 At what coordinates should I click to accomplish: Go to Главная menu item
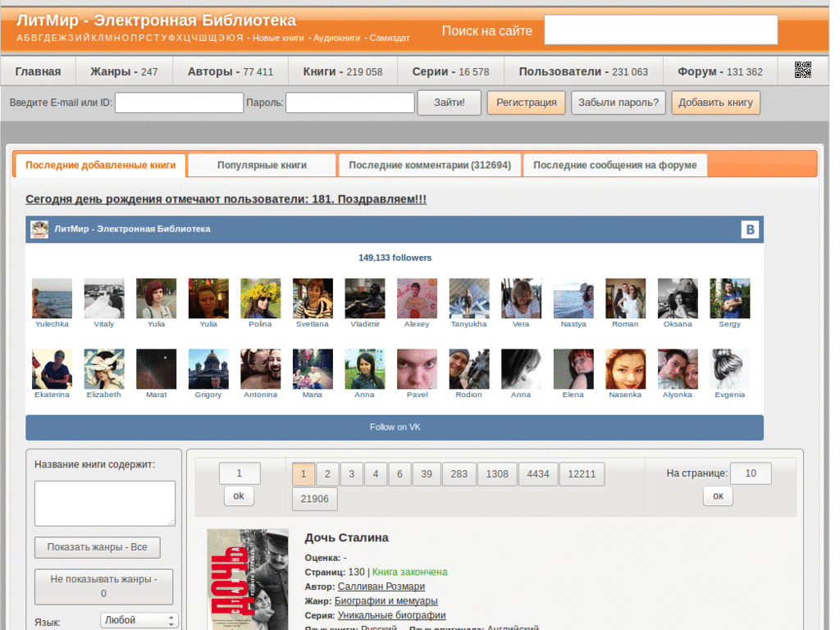tap(38, 72)
